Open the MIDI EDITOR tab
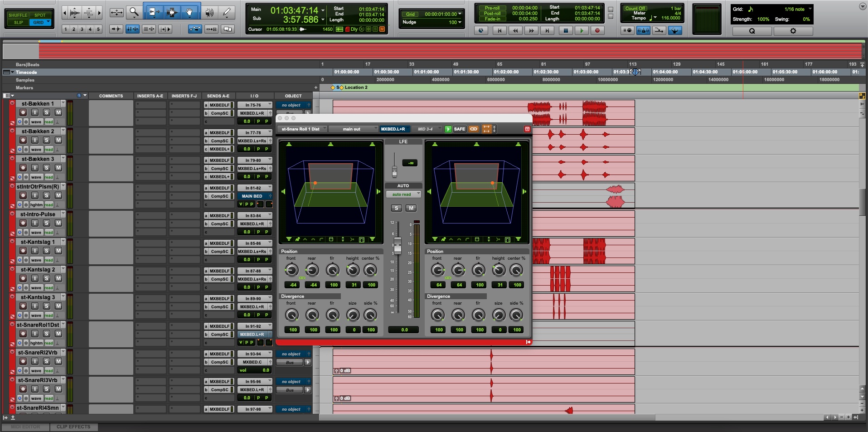The height and width of the screenshot is (432, 868). [x=25, y=427]
